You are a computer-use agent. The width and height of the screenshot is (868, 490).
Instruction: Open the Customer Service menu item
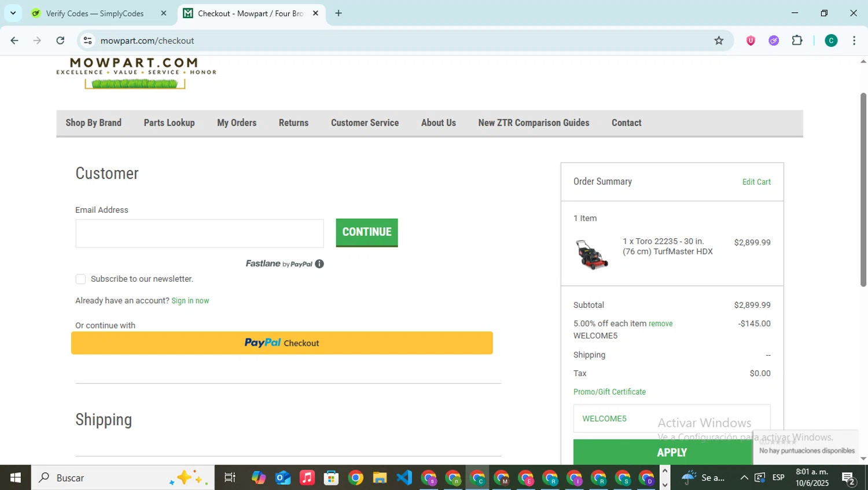pyautogui.click(x=365, y=123)
